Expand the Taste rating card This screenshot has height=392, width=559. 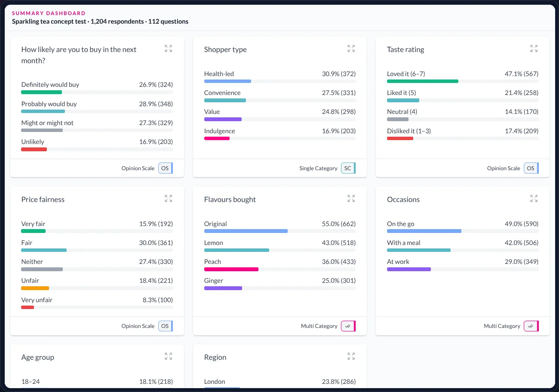click(x=534, y=49)
